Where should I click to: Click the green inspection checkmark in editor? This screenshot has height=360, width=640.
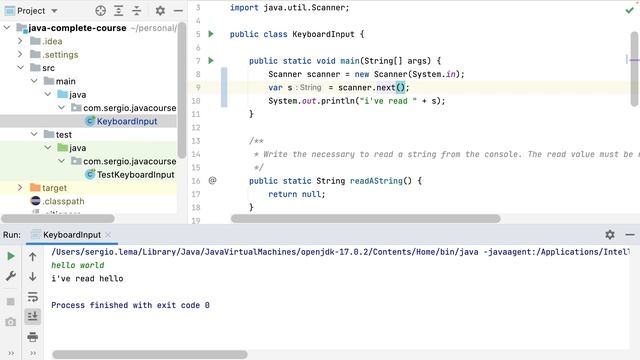click(629, 10)
